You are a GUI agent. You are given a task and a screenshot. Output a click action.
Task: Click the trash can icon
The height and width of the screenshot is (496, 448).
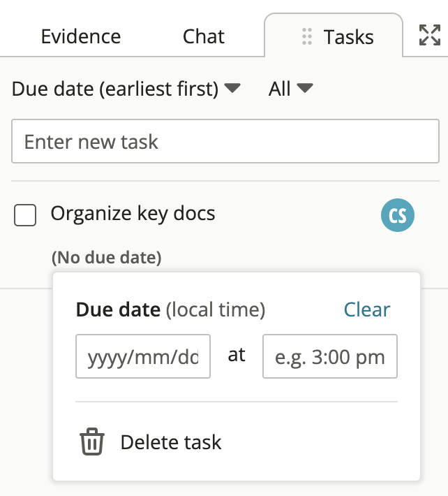coord(92,442)
